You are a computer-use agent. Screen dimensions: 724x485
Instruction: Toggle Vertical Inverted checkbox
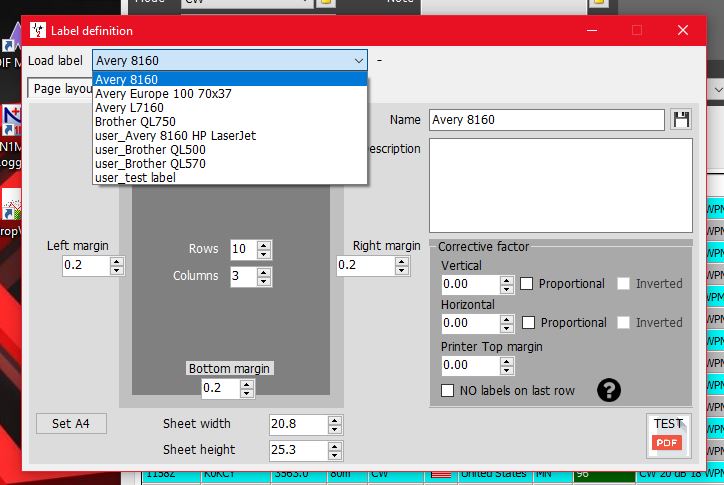[623, 284]
